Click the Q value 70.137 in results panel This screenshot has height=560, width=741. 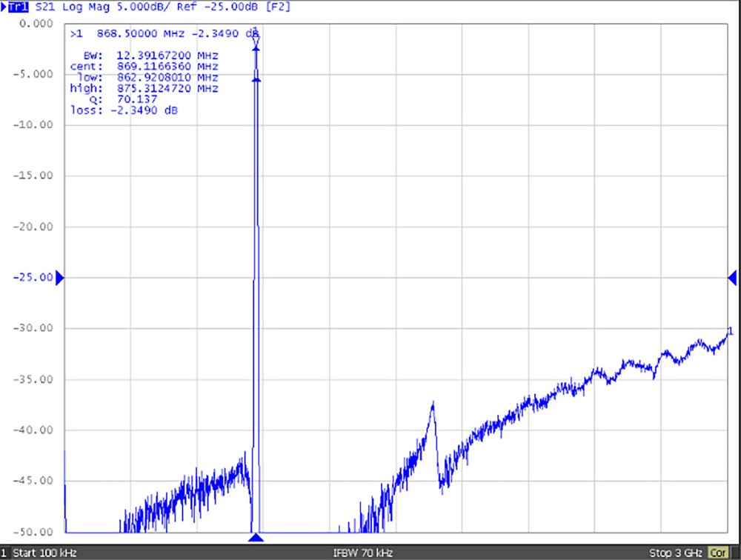122,99
